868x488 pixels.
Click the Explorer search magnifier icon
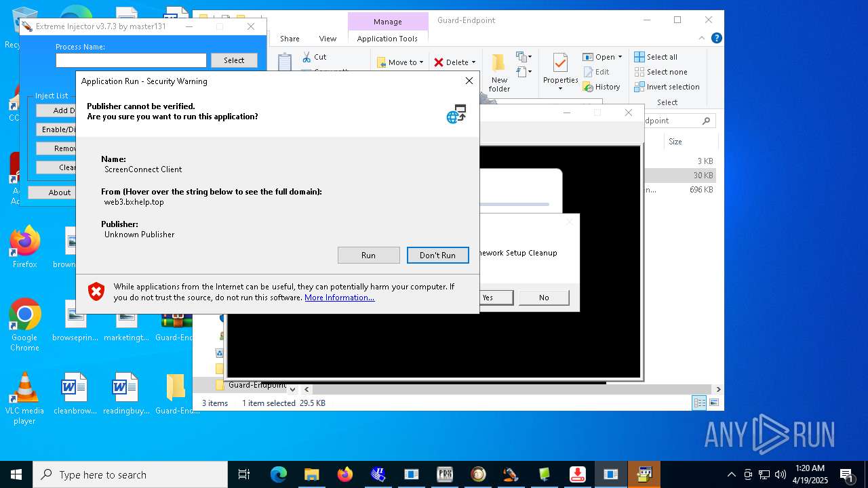706,121
